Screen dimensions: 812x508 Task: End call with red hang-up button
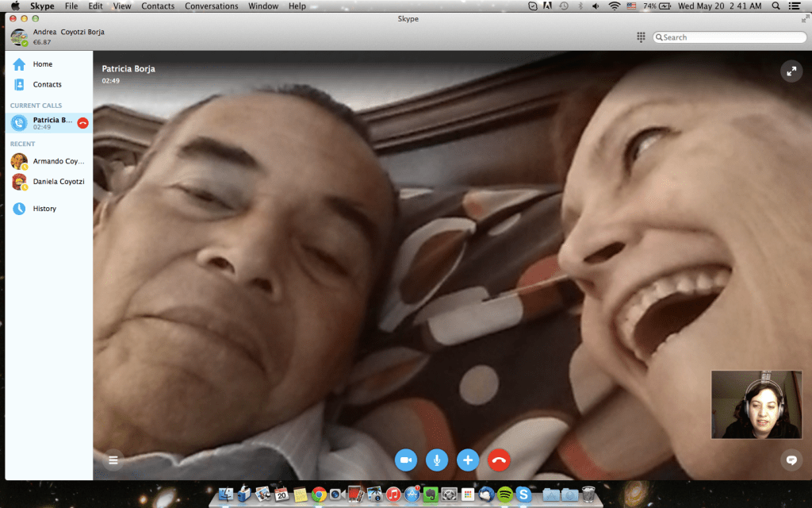point(499,460)
